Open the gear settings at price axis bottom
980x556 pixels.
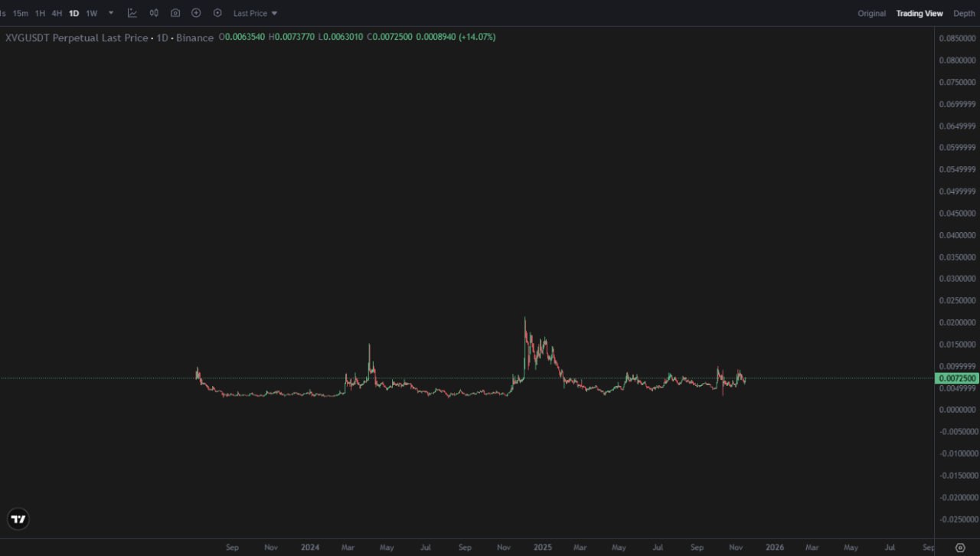pos(960,548)
